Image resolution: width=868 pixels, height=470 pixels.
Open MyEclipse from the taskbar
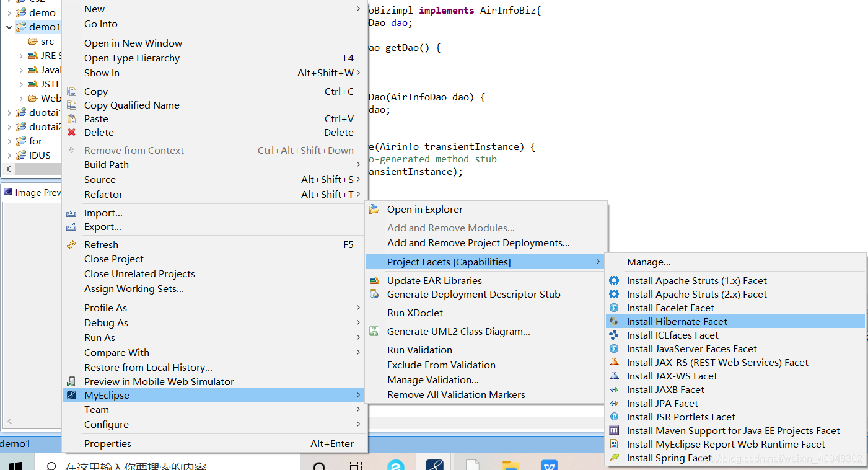coord(434,465)
